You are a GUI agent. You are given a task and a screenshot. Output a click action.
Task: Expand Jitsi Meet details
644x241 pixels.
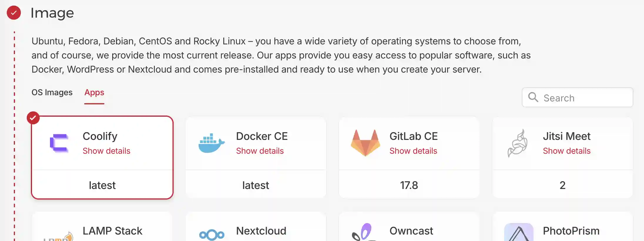pos(566,151)
